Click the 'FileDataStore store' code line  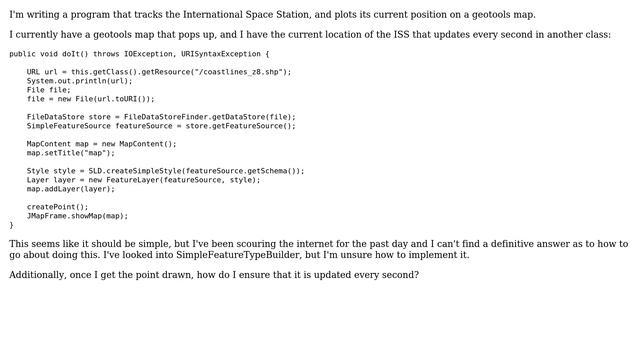(161, 117)
